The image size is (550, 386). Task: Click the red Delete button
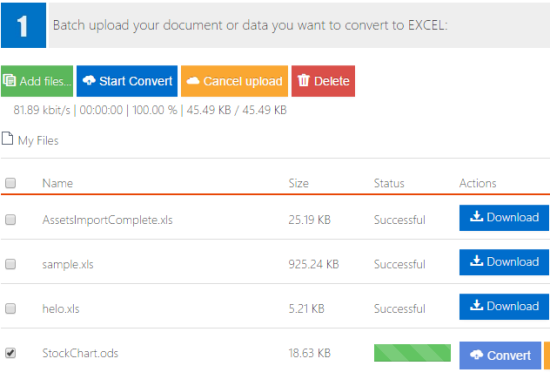coord(323,81)
